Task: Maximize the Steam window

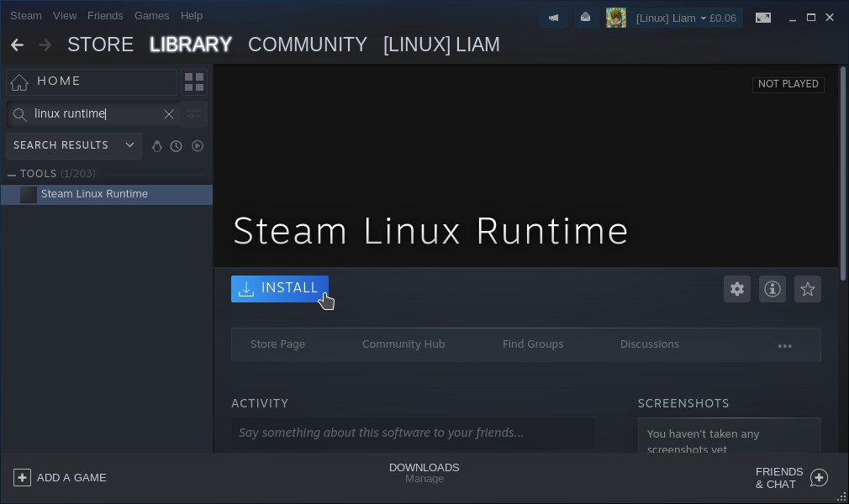Action: (x=810, y=18)
